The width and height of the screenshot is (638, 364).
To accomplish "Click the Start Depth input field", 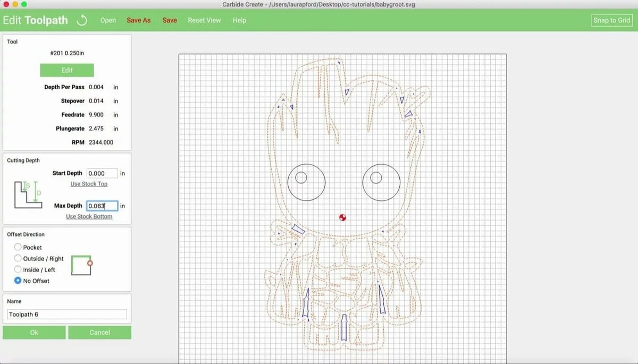I will tap(102, 173).
